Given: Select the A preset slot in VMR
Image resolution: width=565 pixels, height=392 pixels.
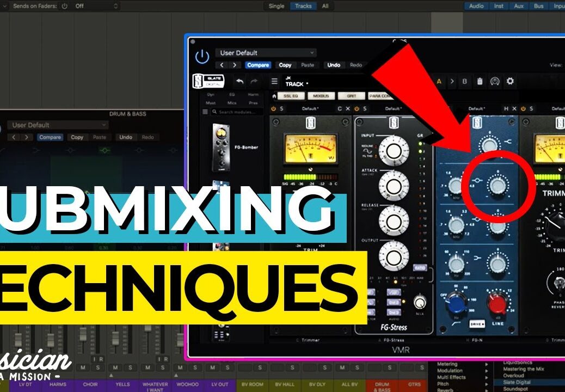Looking at the screenshot, I should (439, 82).
